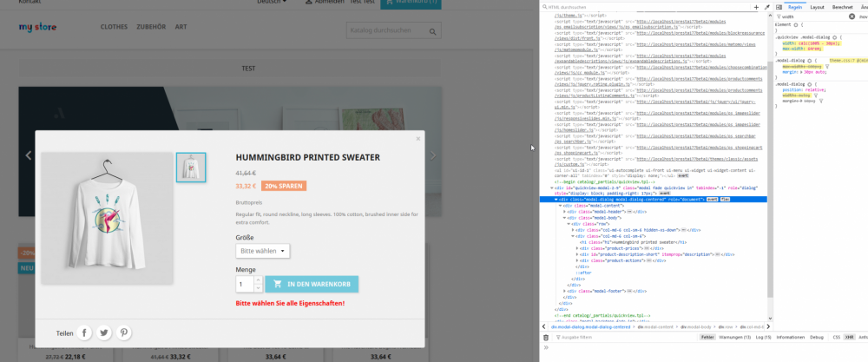Toggle the CSS console filter
This screenshot has height=362, width=868.
(837, 337)
